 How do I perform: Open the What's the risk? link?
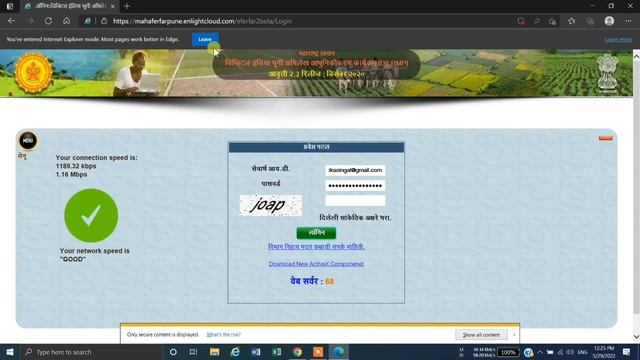click(224, 335)
